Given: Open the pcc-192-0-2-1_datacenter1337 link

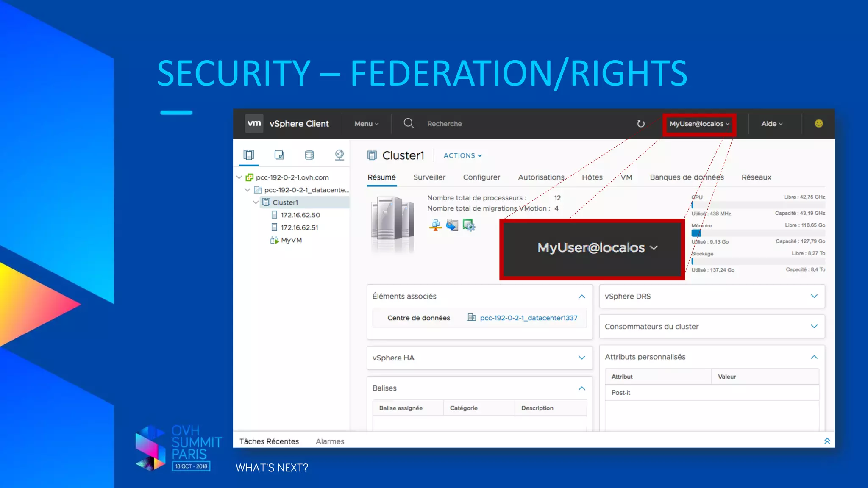Looking at the screenshot, I should (x=529, y=318).
